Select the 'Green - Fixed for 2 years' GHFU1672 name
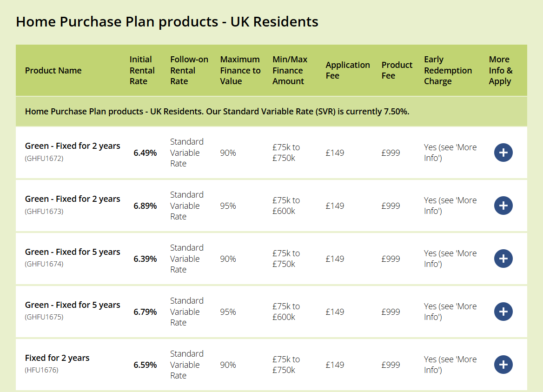 (73, 146)
